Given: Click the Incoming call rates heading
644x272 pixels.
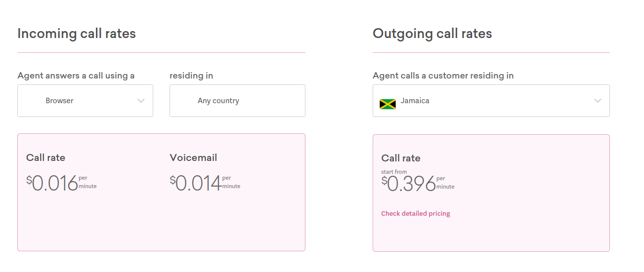Looking at the screenshot, I should click(x=77, y=34).
